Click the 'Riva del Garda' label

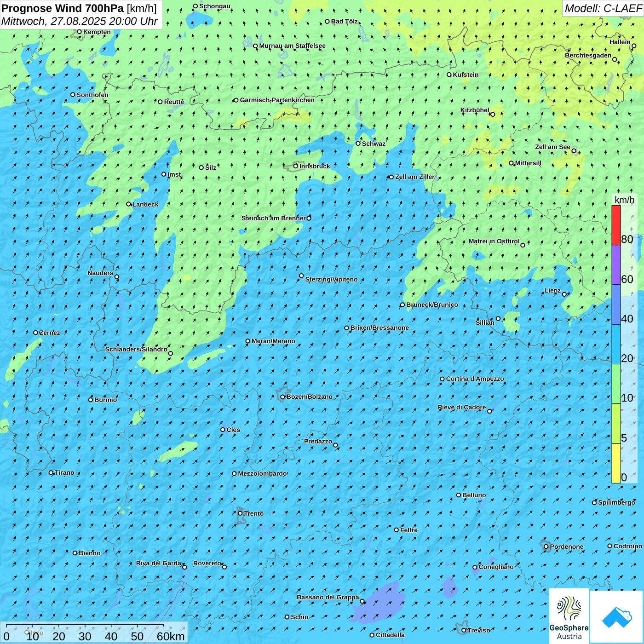click(x=159, y=563)
